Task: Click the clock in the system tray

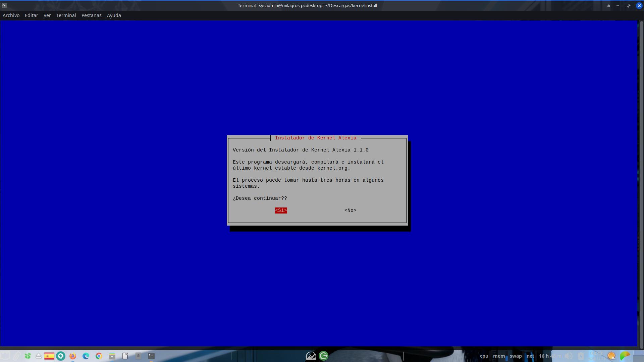Action: click(597, 356)
